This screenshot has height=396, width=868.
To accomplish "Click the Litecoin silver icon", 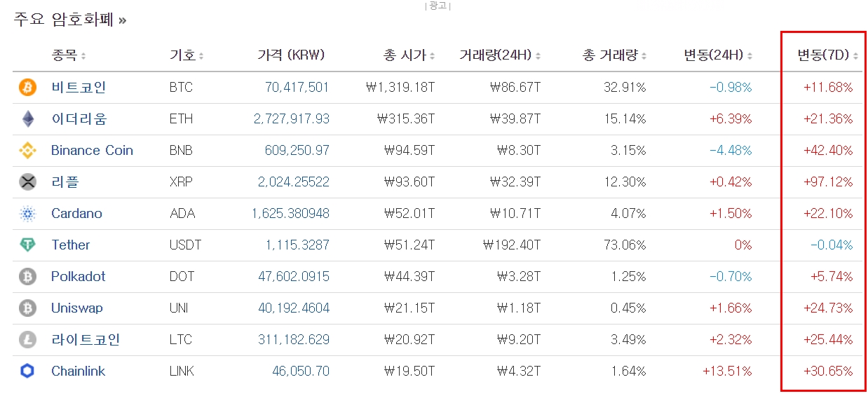I will point(27,340).
